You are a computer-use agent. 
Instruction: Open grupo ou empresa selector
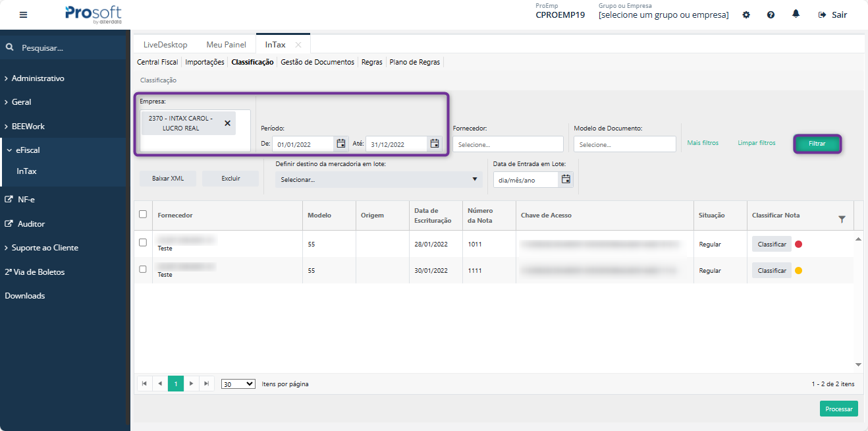point(664,15)
